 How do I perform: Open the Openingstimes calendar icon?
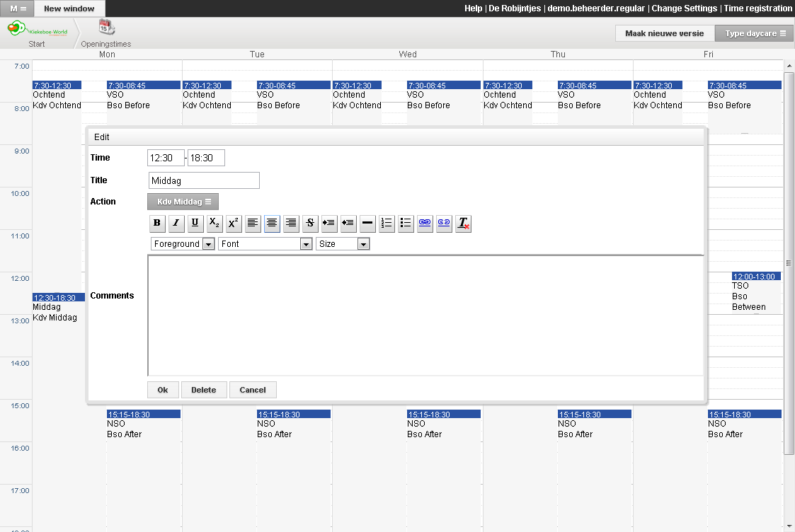click(x=106, y=28)
